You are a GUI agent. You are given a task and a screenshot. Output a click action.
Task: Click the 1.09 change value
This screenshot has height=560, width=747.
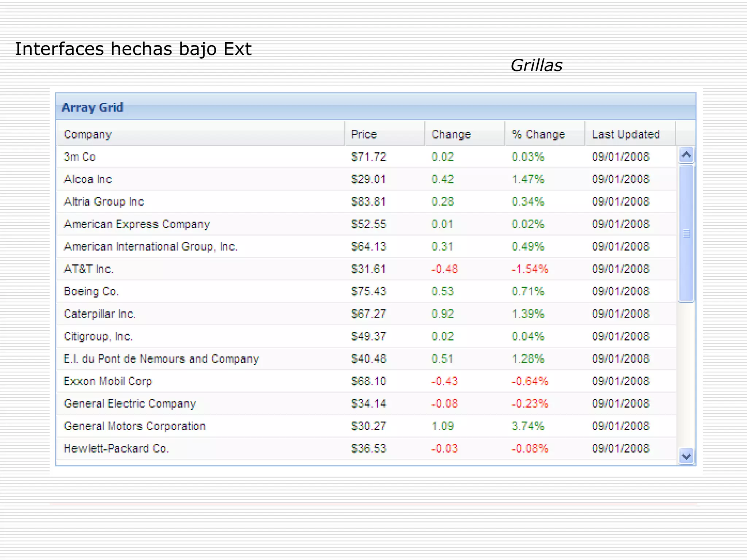(443, 426)
